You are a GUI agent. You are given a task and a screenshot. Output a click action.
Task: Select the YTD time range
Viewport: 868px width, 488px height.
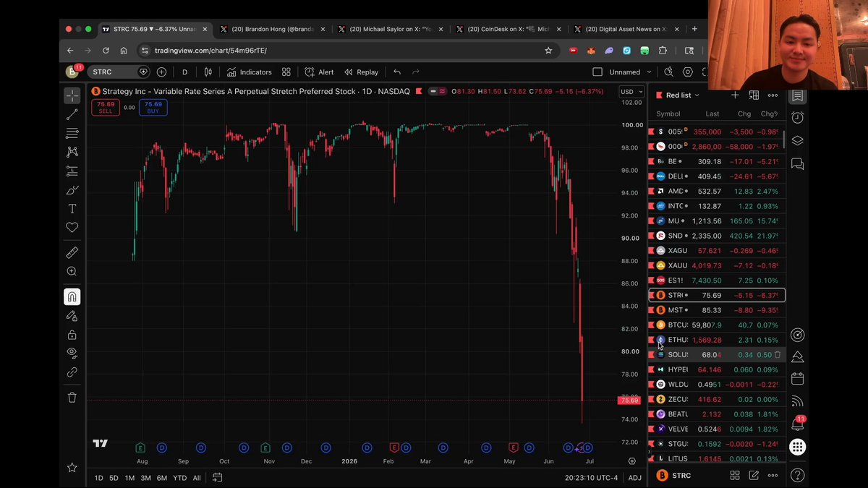179,478
